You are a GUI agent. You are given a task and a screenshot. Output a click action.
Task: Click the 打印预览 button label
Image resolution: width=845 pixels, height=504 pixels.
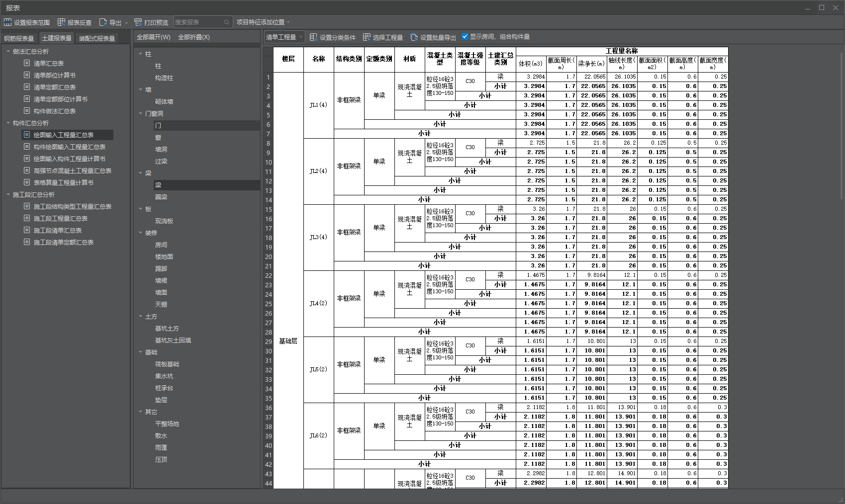[x=156, y=23]
